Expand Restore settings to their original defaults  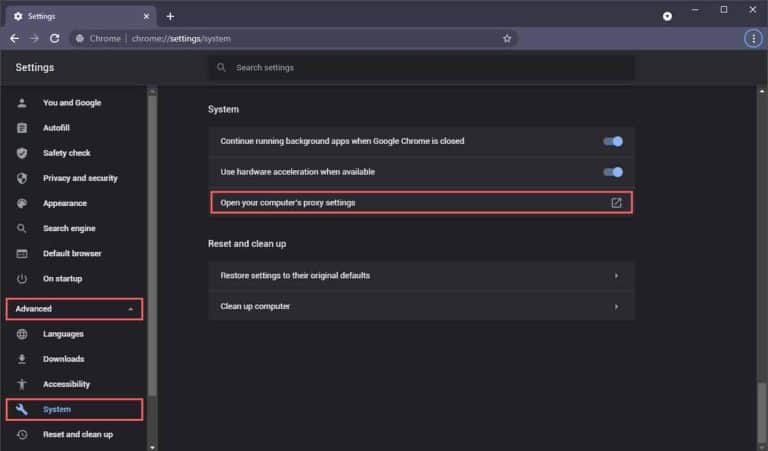click(x=616, y=275)
